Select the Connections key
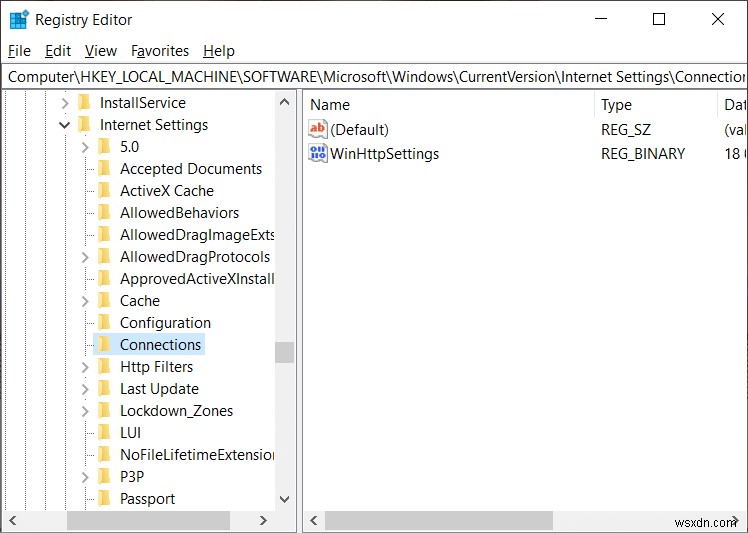Image resolution: width=748 pixels, height=533 pixels. tap(160, 345)
